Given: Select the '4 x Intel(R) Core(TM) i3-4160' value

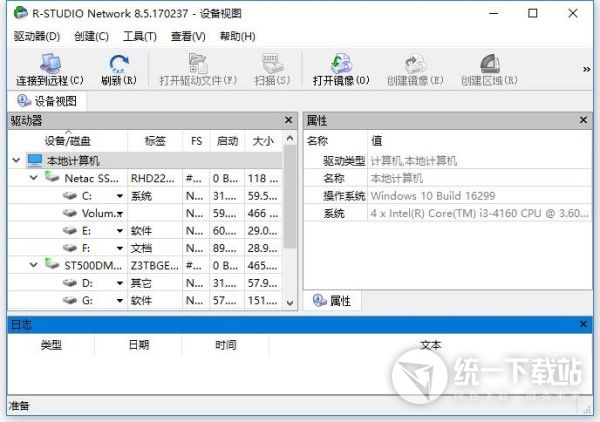Looking at the screenshot, I should tap(479, 213).
